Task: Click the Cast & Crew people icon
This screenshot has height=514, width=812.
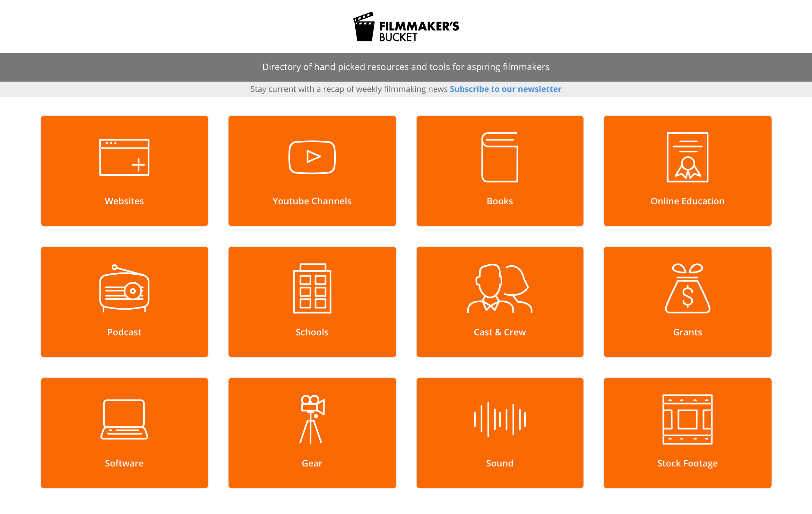Action: pos(499,288)
